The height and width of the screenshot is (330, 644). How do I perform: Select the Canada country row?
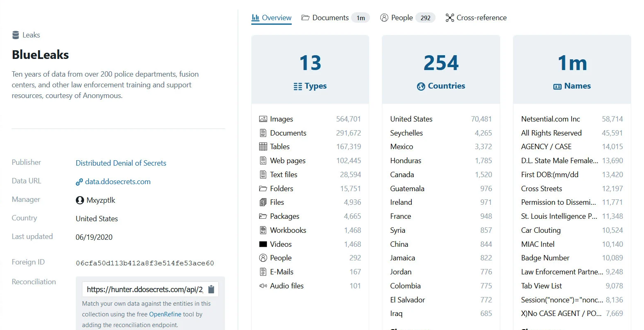[x=441, y=175]
